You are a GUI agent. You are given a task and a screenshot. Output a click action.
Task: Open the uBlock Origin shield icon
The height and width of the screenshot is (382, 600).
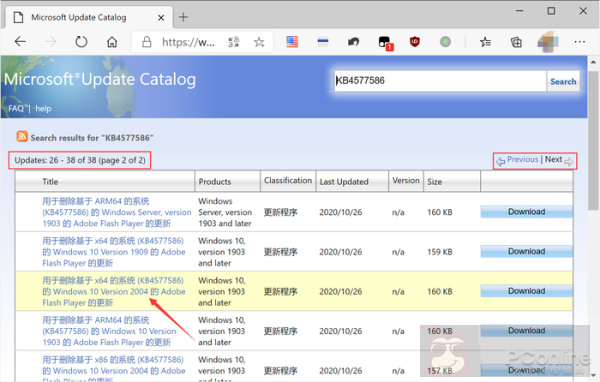click(414, 41)
